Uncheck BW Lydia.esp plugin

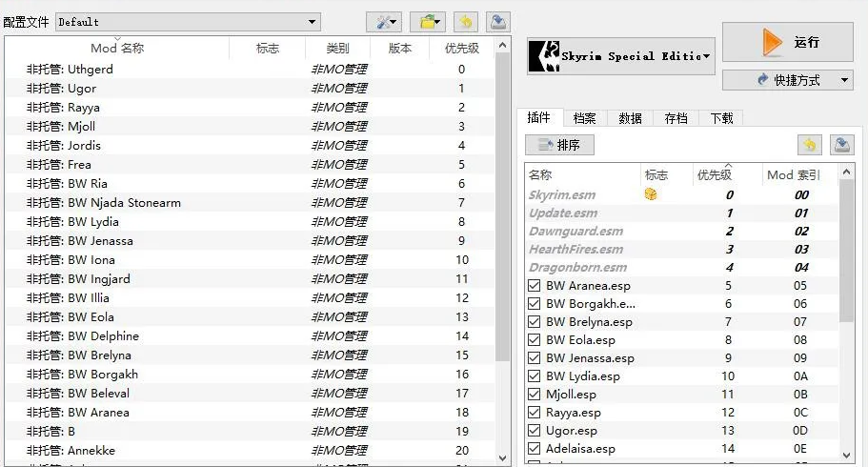click(x=535, y=376)
